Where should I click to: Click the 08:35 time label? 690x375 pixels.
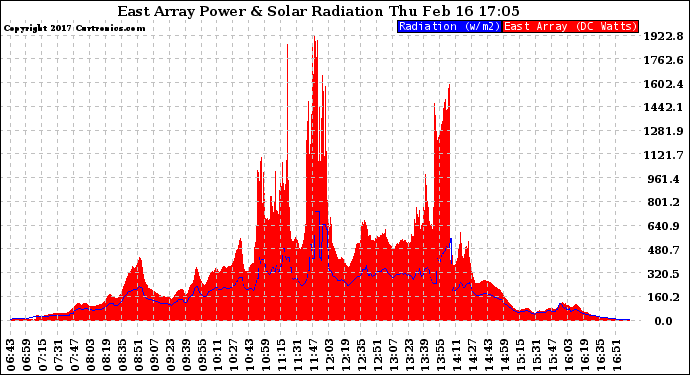point(122,355)
